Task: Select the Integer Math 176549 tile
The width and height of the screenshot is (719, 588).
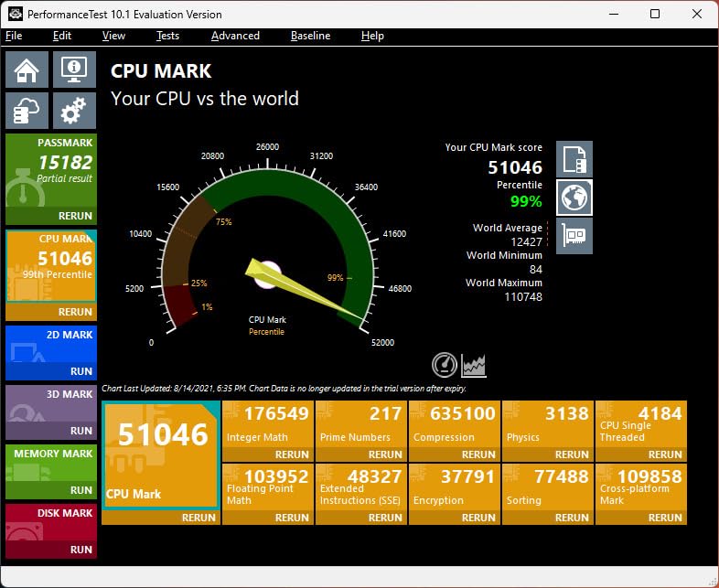Action: (268, 424)
